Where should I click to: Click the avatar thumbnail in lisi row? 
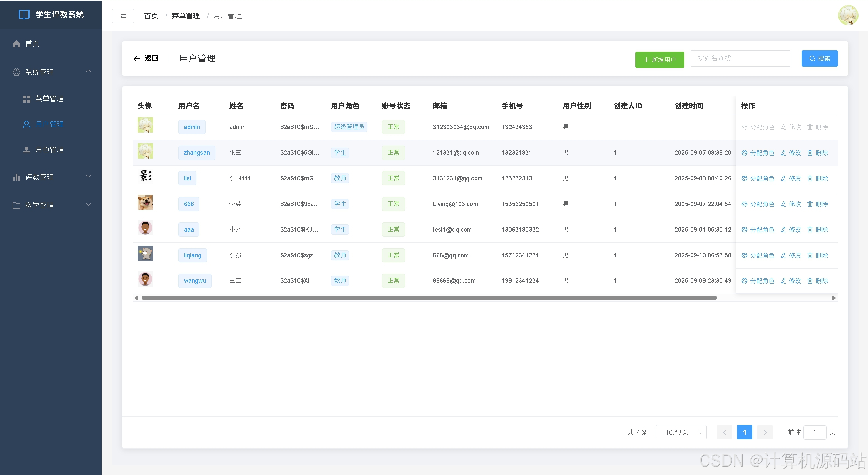click(x=145, y=177)
